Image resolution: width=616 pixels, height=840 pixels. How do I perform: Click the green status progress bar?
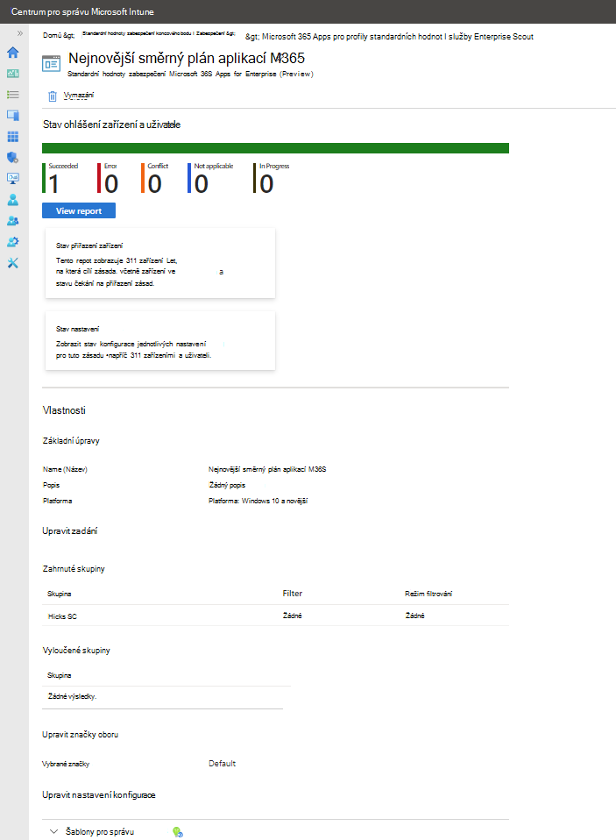(x=276, y=148)
